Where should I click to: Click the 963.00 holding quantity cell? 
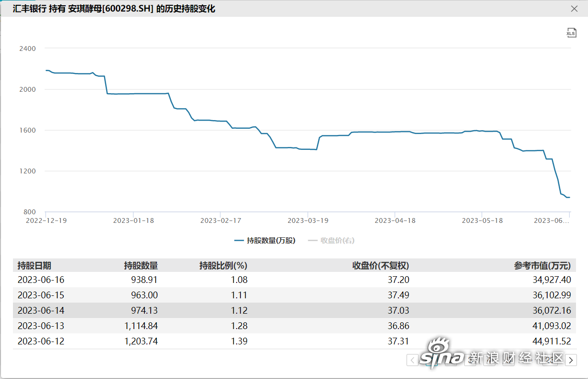point(144,295)
